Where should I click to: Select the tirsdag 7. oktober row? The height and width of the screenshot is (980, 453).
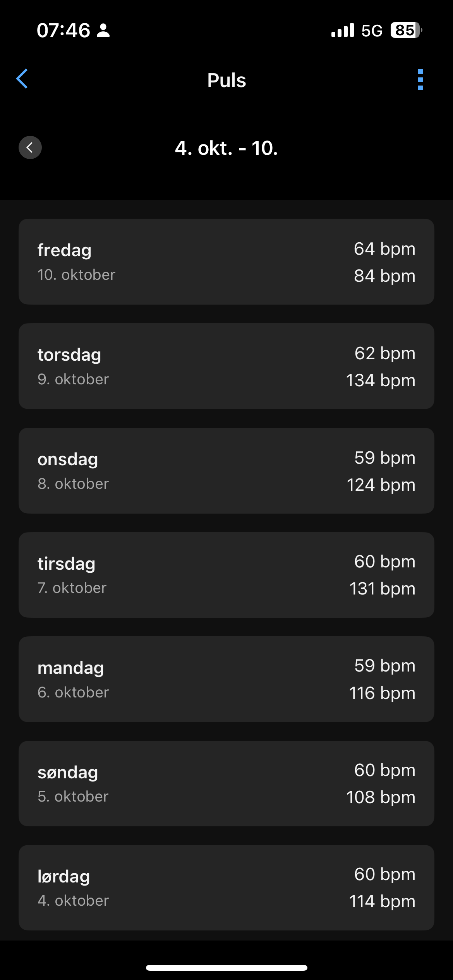(x=226, y=575)
